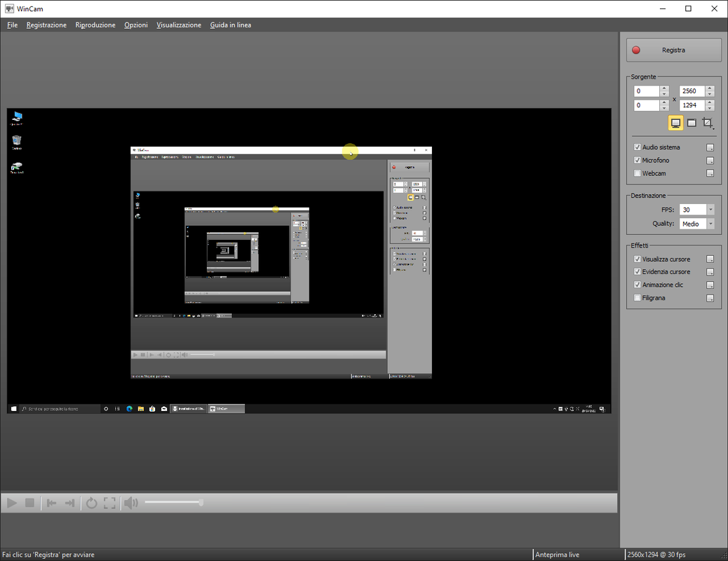Click status text '2560x1294 @ 30 fps'
This screenshot has width=728, height=561.
tap(656, 555)
